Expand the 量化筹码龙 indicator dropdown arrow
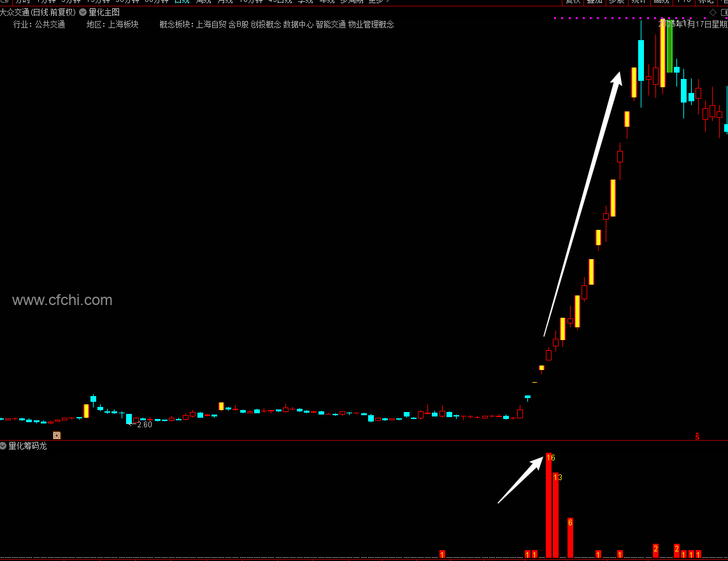 tap(3, 446)
